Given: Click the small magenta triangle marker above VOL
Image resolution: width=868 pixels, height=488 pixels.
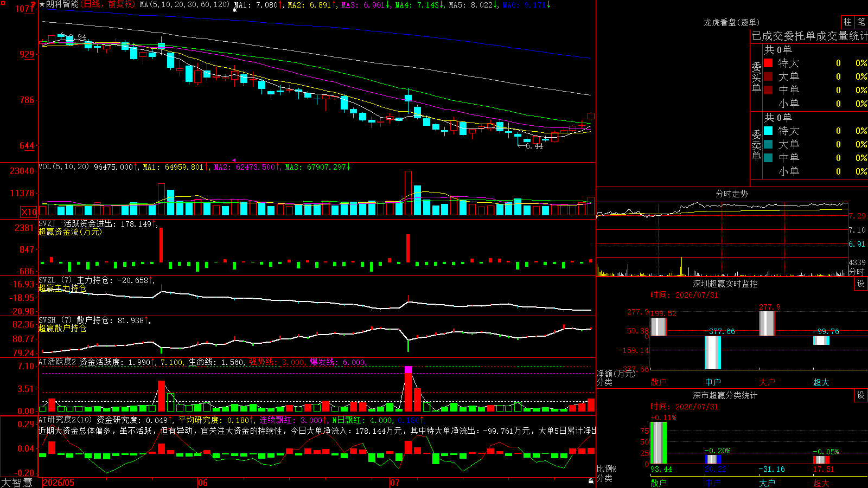Looking at the screenshot, I should (x=234, y=160).
